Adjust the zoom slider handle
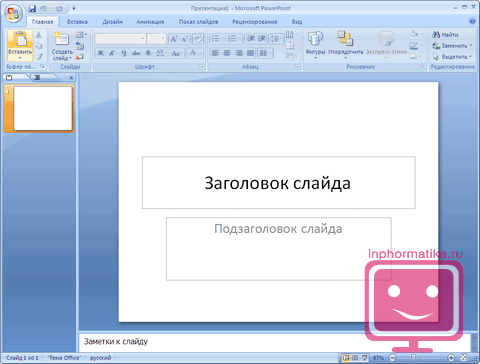Image resolution: width=480 pixels, height=364 pixels. tap(413, 358)
